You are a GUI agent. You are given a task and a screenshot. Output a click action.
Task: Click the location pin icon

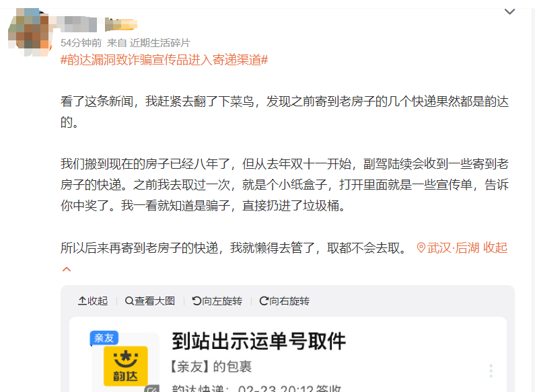tap(421, 248)
